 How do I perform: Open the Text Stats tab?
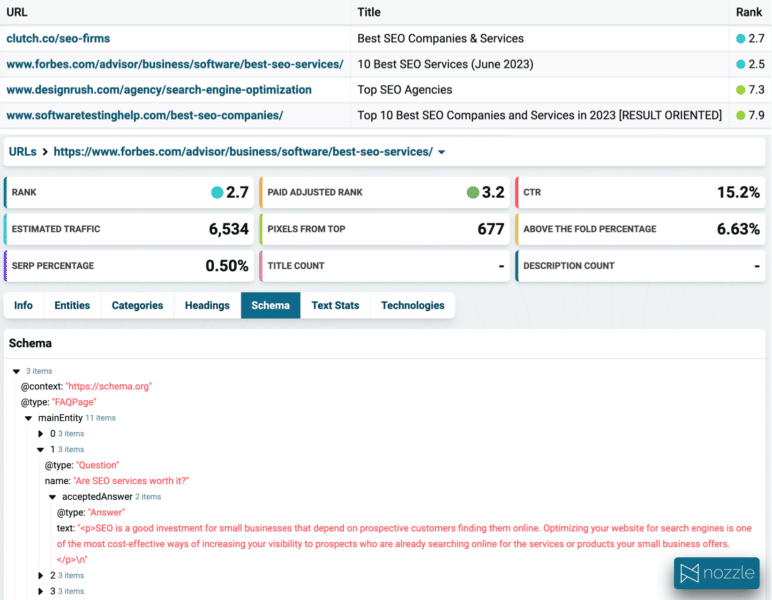335,305
